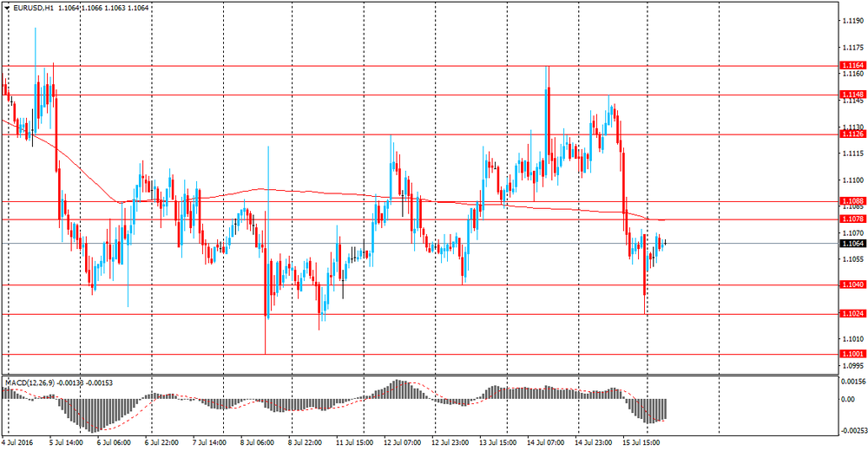Select the 7 Jul 14:00 time label
868x451 pixels.
pyautogui.click(x=208, y=442)
